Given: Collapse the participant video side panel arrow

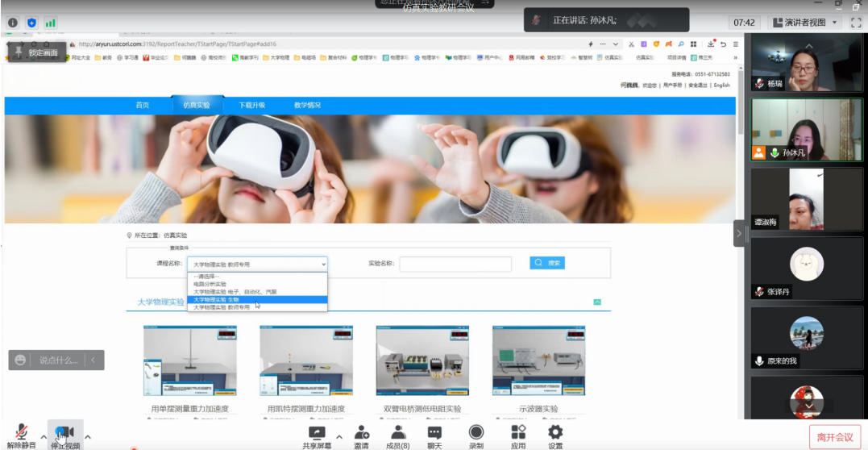Looking at the screenshot, I should 739,233.
